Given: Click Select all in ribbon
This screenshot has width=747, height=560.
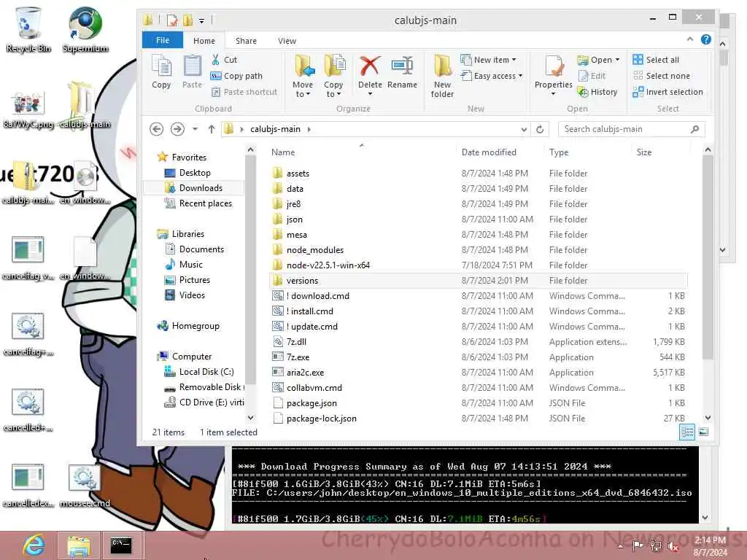Looking at the screenshot, I should [656, 60].
